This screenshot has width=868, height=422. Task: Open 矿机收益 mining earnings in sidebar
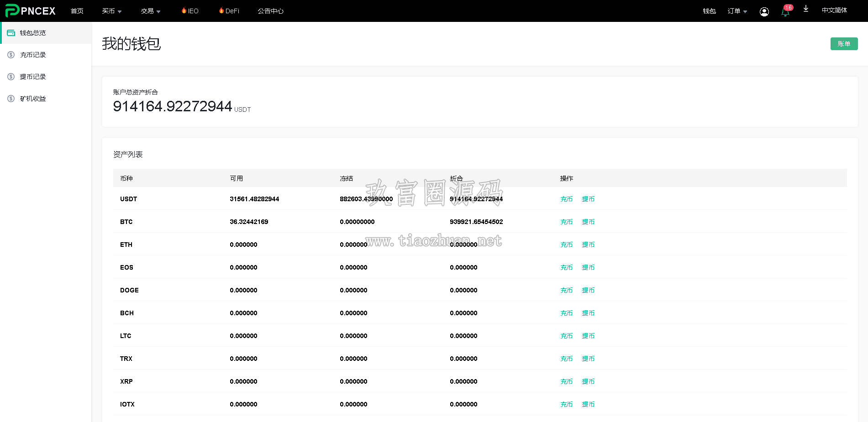(x=33, y=99)
